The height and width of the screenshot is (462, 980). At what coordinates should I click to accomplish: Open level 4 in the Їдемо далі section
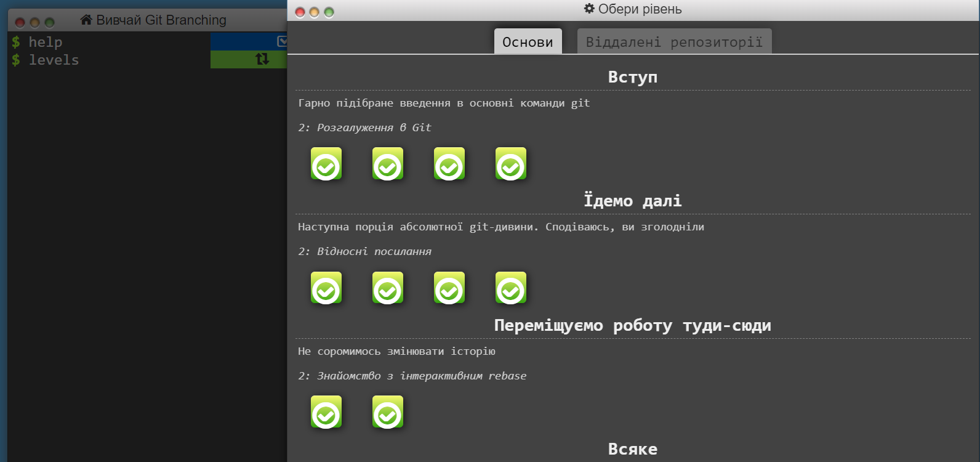[511, 288]
